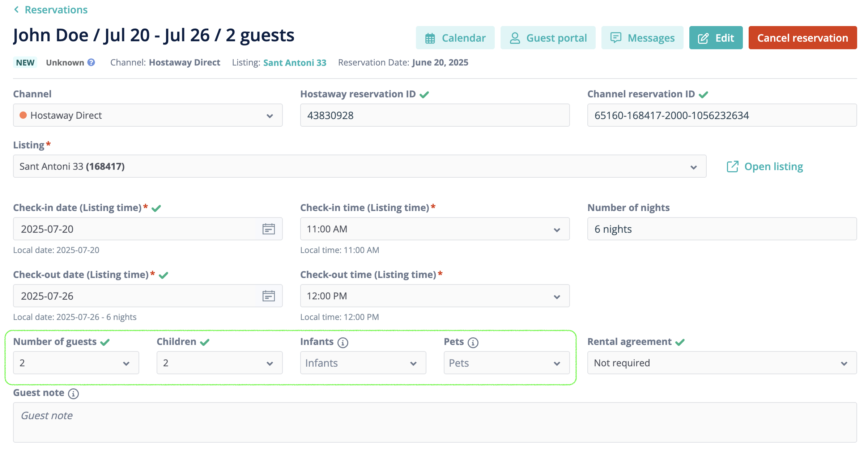Open calendar picker for check-in date

pyautogui.click(x=269, y=229)
